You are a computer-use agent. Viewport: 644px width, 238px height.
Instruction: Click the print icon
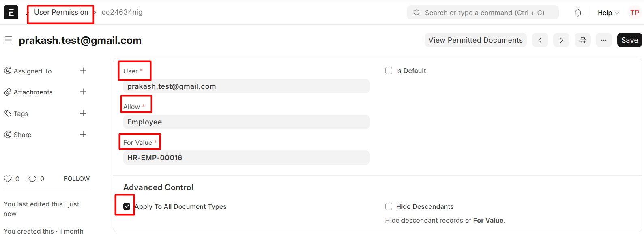coord(583,40)
